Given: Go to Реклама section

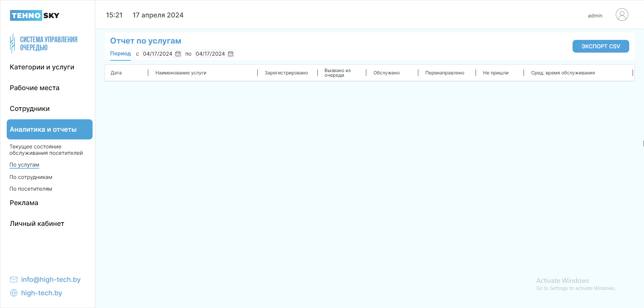Looking at the screenshot, I should click(24, 203).
